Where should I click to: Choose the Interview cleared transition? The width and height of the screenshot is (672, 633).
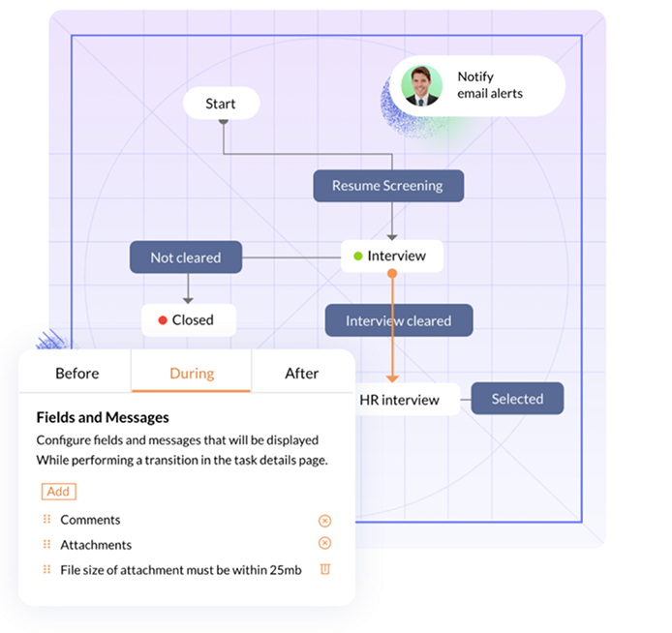pos(398,320)
